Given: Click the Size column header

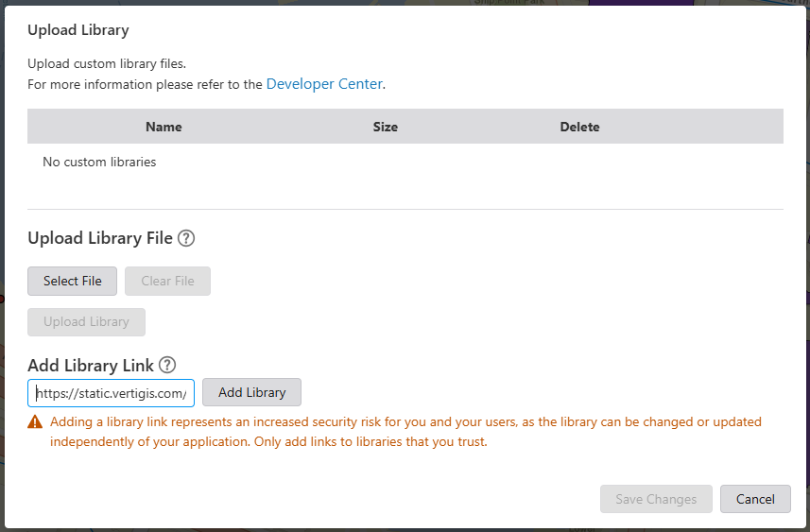Looking at the screenshot, I should [386, 127].
